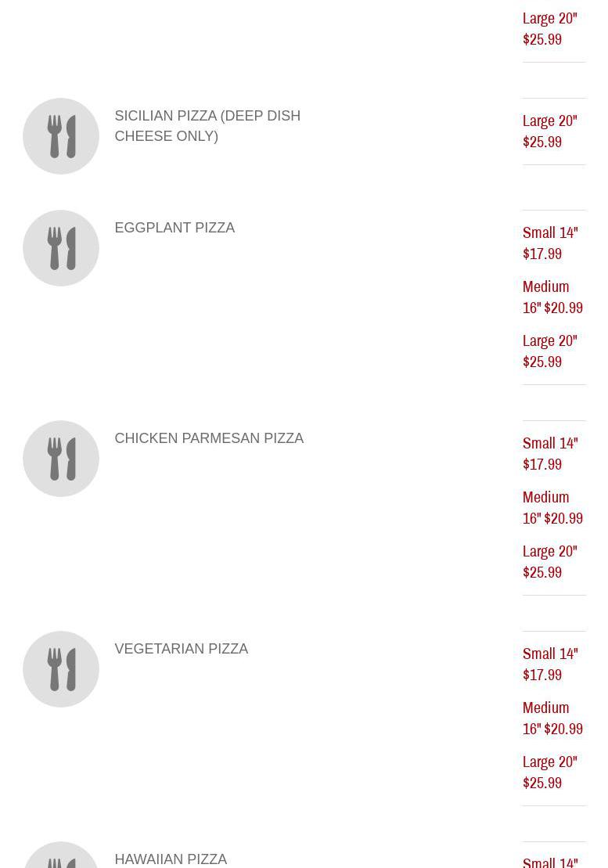Image resolution: width=608 pixels, height=868 pixels.
Task: Select Eggplant Pizza Small 14" $17.99
Action: pyautogui.click(x=550, y=243)
